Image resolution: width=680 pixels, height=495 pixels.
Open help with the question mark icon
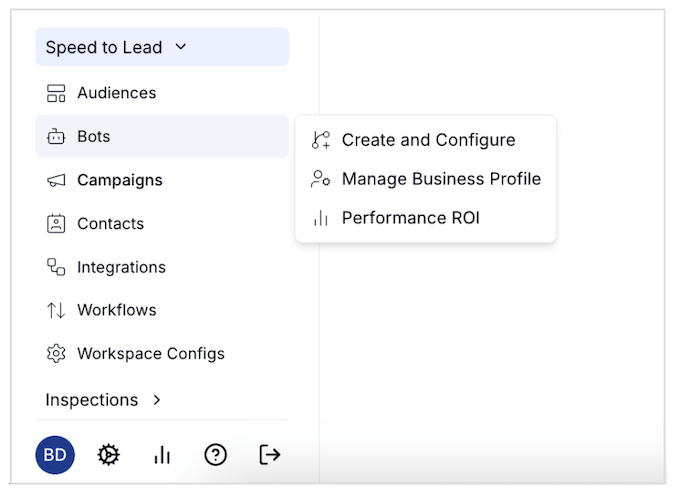tap(215, 455)
